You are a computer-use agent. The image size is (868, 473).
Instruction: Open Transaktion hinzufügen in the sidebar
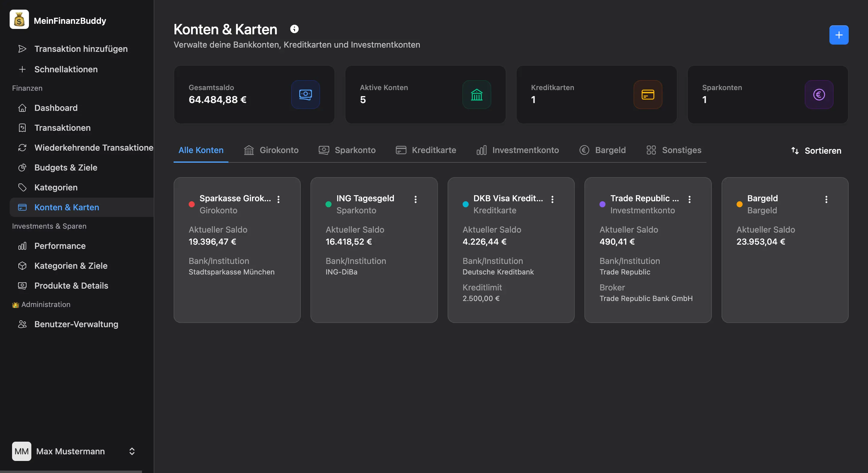(81, 49)
